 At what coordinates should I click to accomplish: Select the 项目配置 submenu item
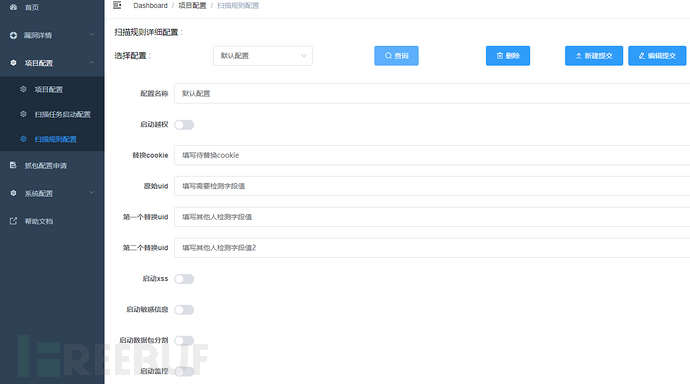(x=52, y=89)
